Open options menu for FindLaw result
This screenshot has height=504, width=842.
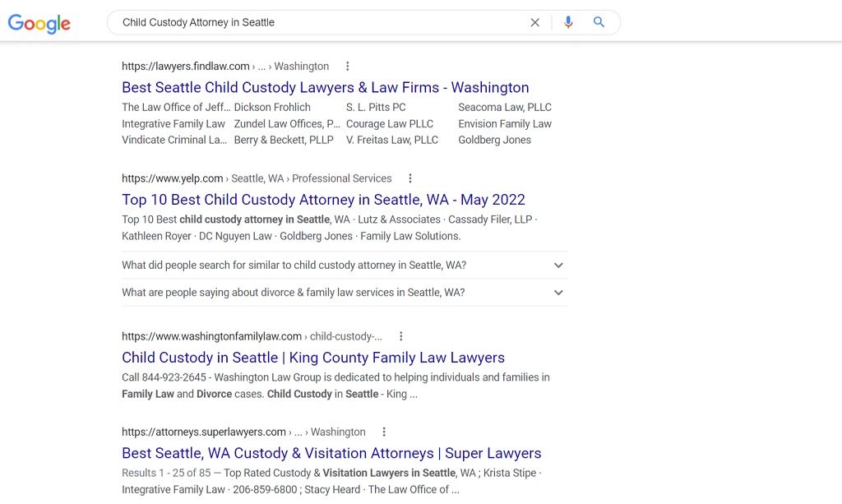click(348, 67)
